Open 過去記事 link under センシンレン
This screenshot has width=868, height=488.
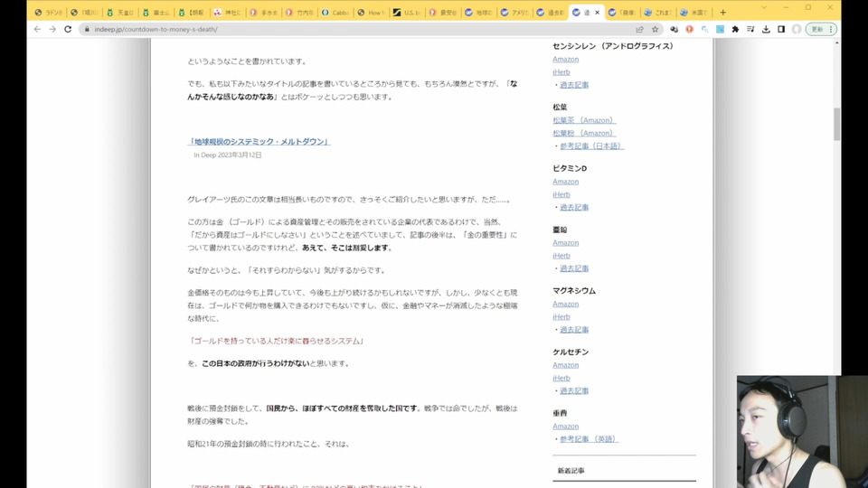pyautogui.click(x=574, y=85)
